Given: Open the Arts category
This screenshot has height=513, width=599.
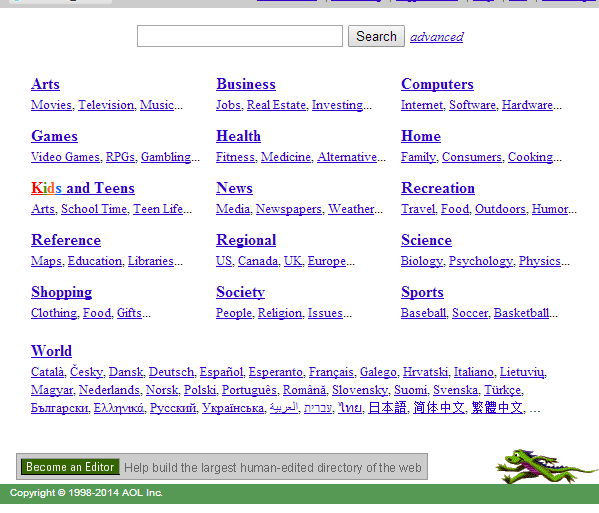Looking at the screenshot, I should (45, 84).
